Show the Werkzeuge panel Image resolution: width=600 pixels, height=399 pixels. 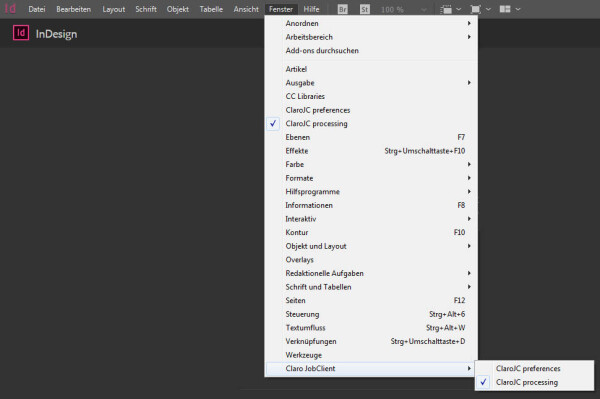point(371,355)
